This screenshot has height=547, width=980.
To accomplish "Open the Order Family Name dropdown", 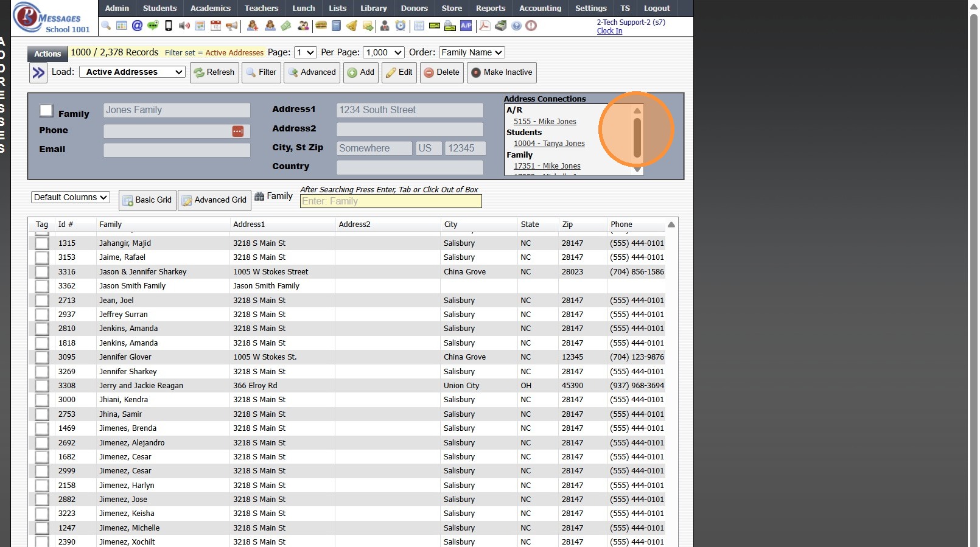I will [472, 52].
